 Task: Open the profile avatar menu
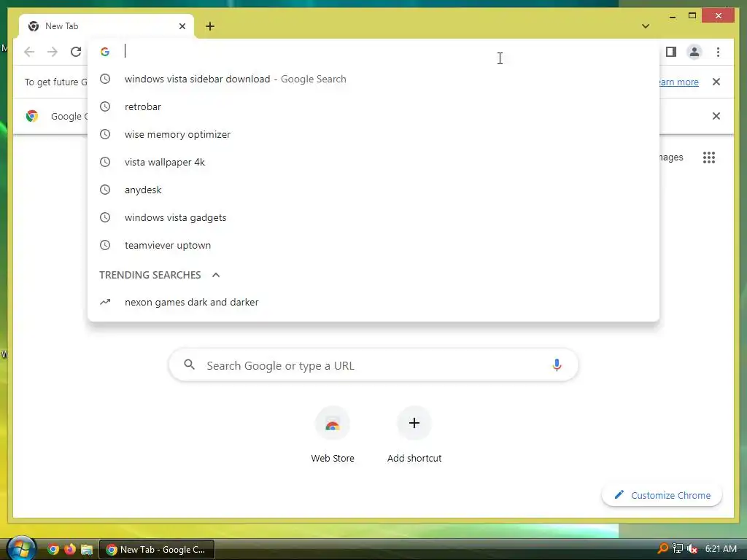(x=694, y=52)
